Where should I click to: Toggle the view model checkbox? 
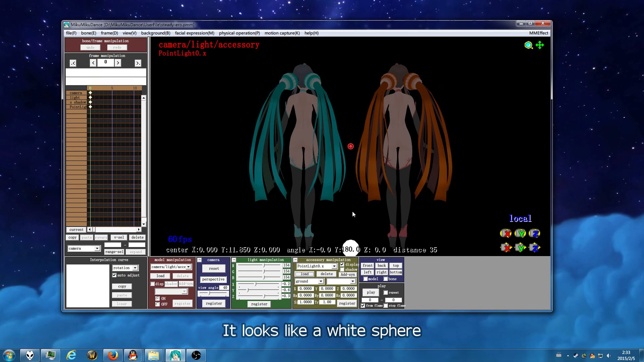coord(366,279)
